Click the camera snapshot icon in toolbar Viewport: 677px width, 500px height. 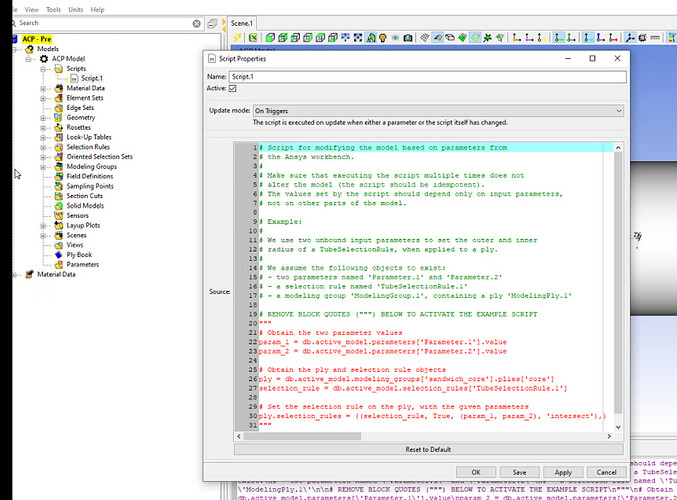(x=408, y=38)
